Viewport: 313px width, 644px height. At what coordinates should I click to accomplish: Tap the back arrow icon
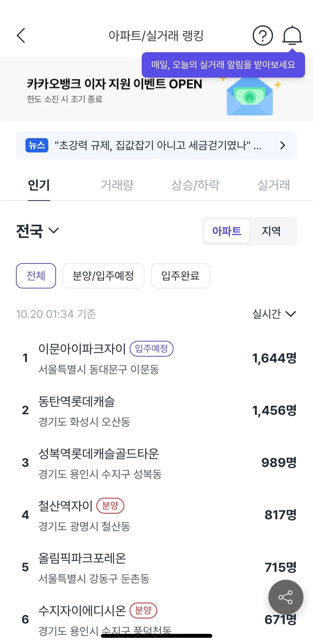(x=21, y=36)
